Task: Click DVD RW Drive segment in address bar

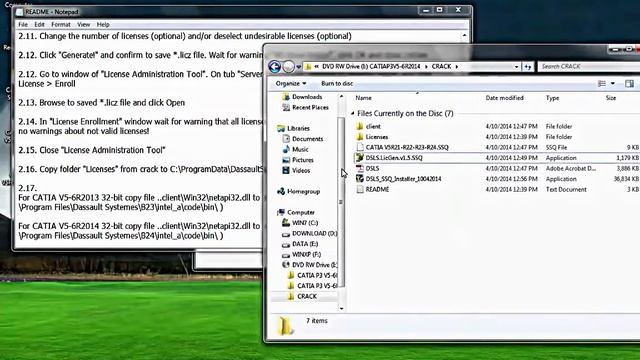Action: 371,66
